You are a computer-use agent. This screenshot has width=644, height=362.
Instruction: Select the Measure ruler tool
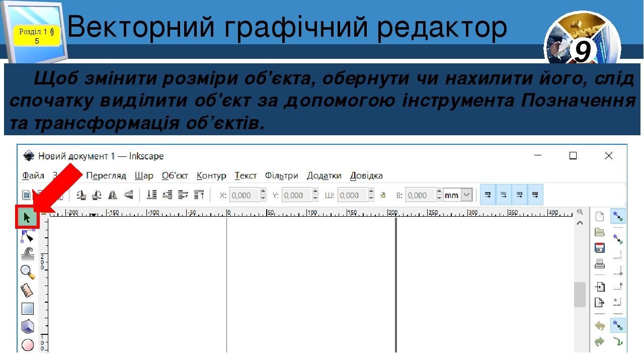coord(27,290)
